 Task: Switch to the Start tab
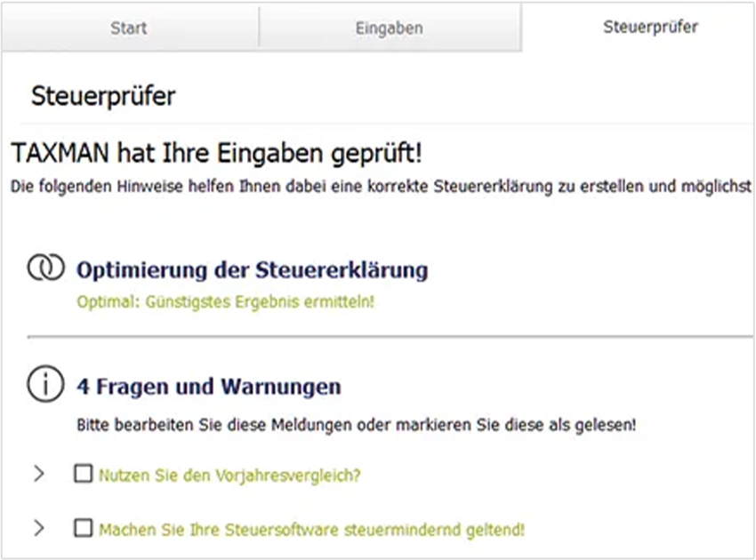point(129,28)
